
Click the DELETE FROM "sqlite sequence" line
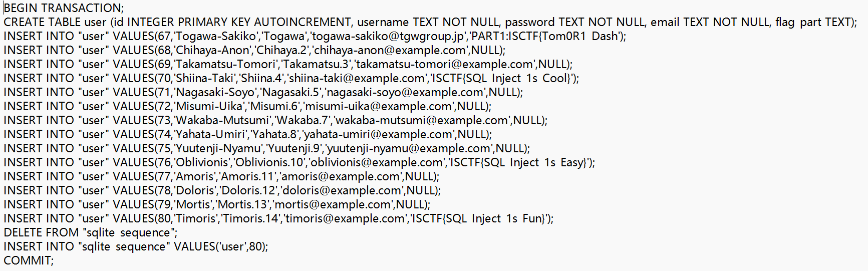90,232
